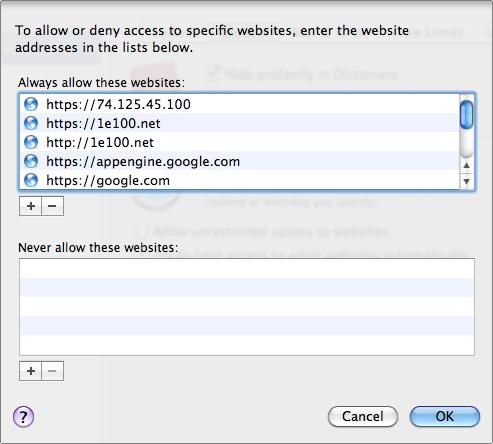Click the scroll up arrow of allowed list

click(466, 165)
